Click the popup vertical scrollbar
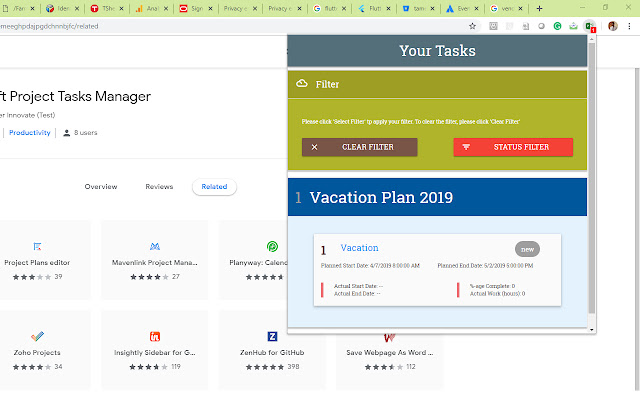640x400 pixels. 591,178
